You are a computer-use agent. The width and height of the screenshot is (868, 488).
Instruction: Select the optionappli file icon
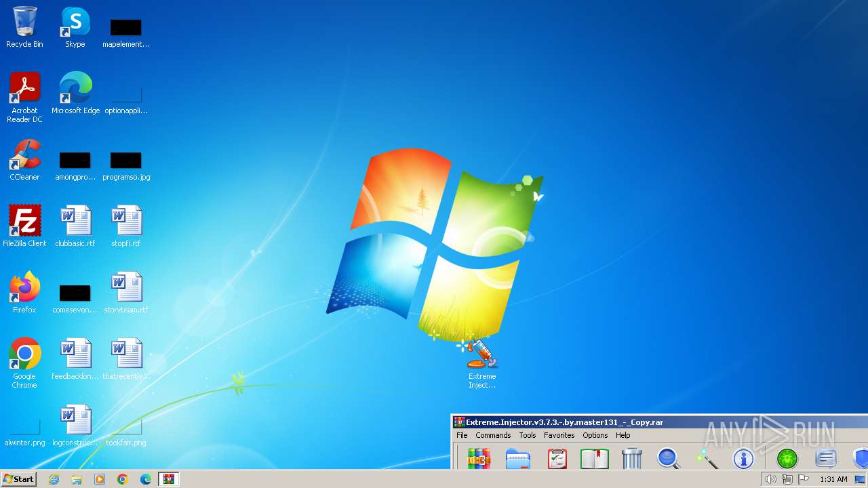tap(126, 100)
